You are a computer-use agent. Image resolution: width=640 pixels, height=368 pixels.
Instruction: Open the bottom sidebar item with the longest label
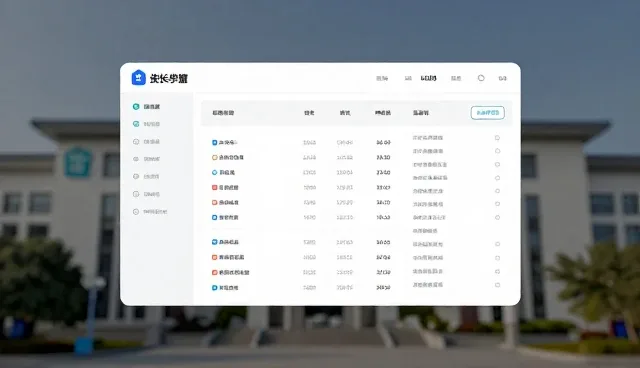(150, 212)
